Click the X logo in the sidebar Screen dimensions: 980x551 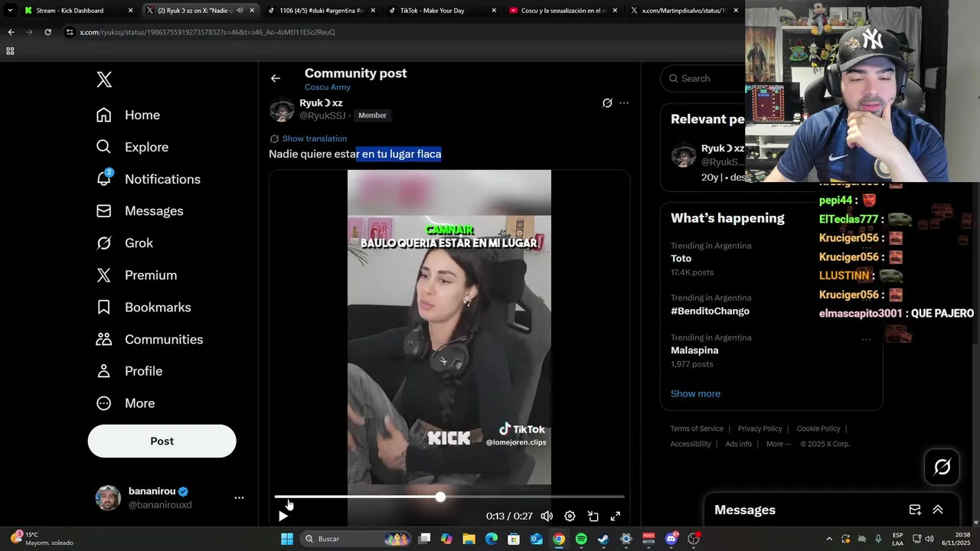pyautogui.click(x=104, y=79)
